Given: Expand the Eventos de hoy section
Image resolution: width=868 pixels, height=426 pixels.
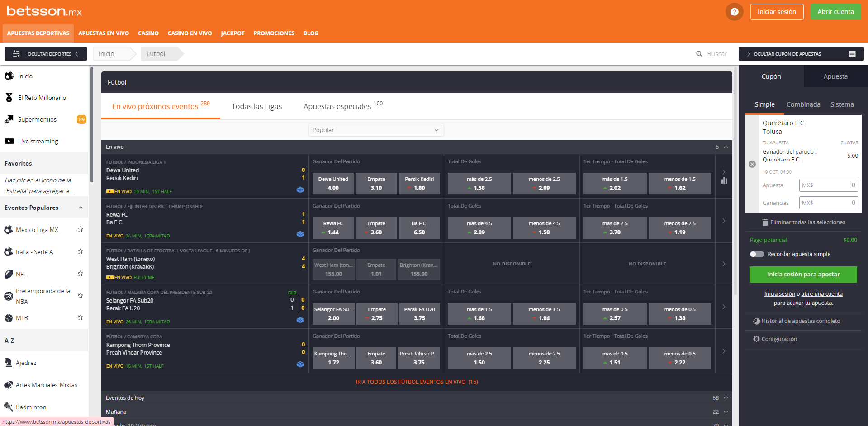Looking at the screenshot, I should [726, 398].
